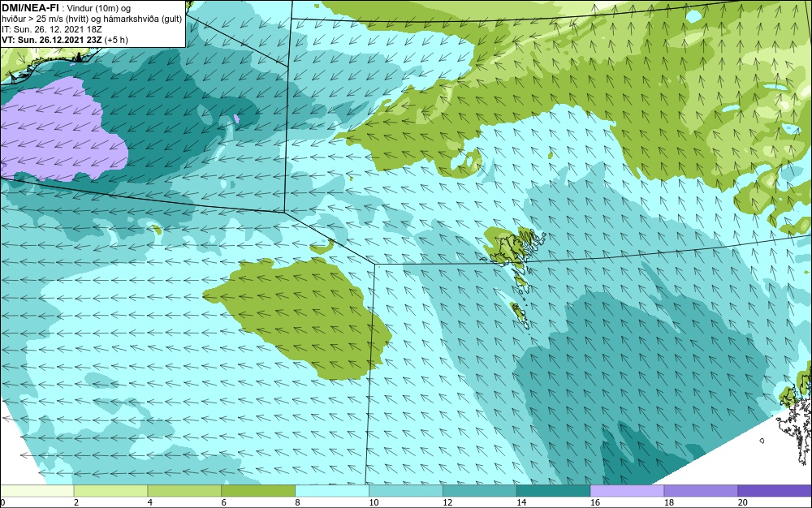Click the legend scale label "10"
812x508 pixels.
[x=374, y=502]
